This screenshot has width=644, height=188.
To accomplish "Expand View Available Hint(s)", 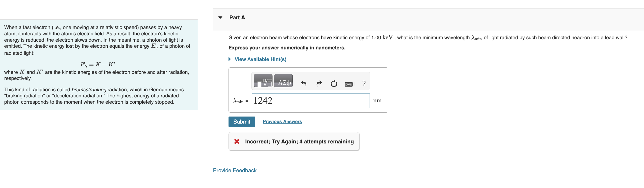I will coord(260,59).
